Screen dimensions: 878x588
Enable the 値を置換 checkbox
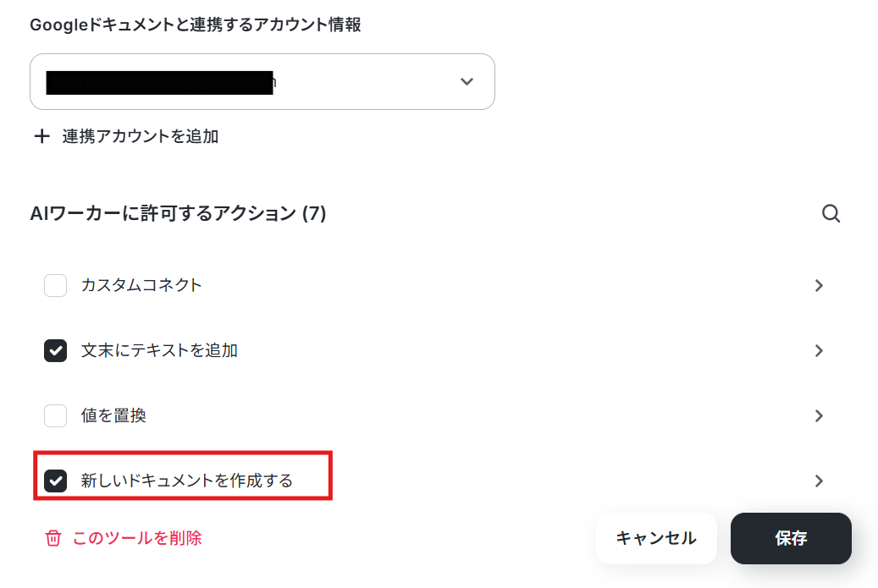pyautogui.click(x=55, y=415)
